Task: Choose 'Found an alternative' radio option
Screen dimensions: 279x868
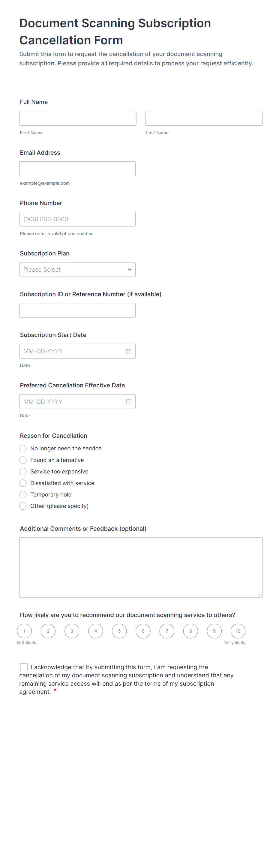Action: [23, 460]
